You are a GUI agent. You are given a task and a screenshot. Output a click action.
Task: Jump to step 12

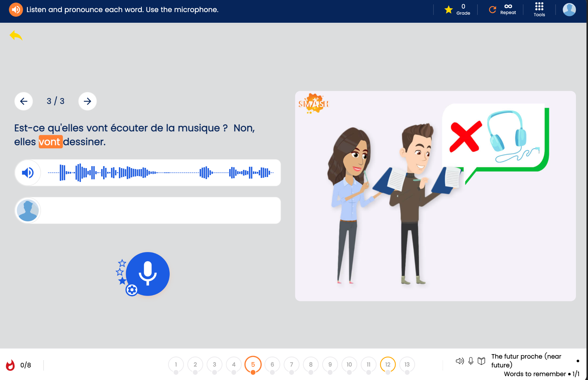(x=388, y=364)
